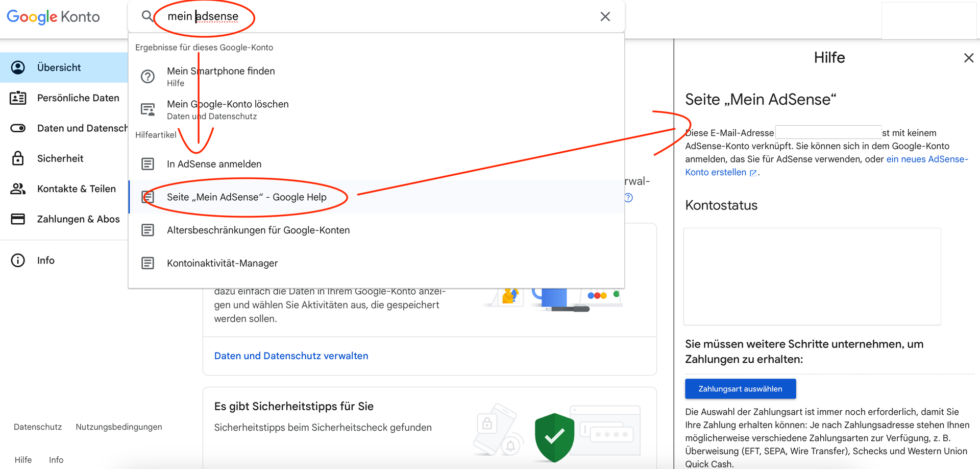
Task: Open 'Daten und Datenschutz verwalten' link
Action: point(291,356)
